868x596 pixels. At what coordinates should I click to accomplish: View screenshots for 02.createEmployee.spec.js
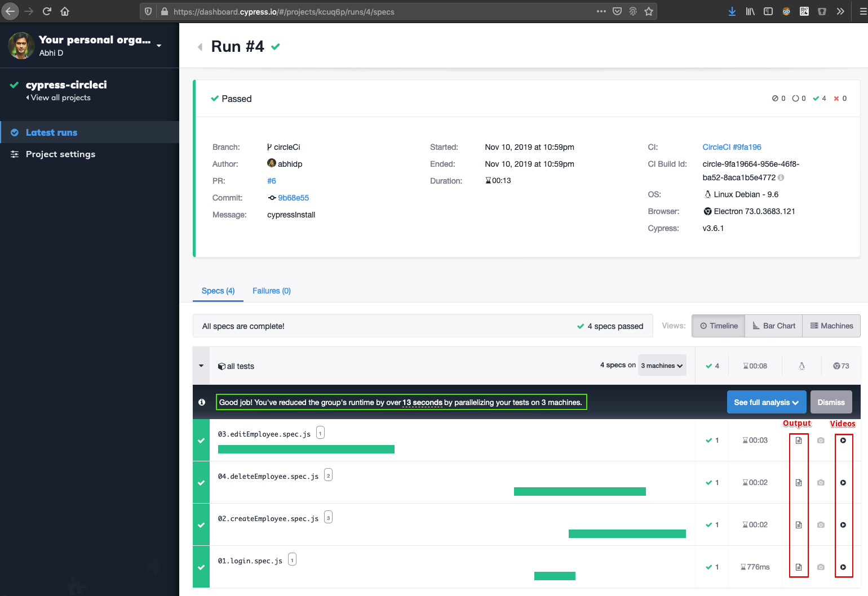(821, 525)
